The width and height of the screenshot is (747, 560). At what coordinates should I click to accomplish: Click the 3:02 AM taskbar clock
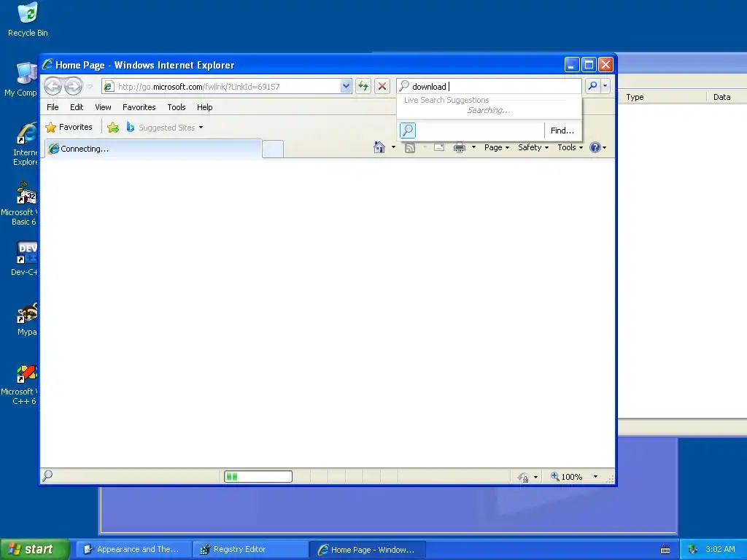point(720,550)
